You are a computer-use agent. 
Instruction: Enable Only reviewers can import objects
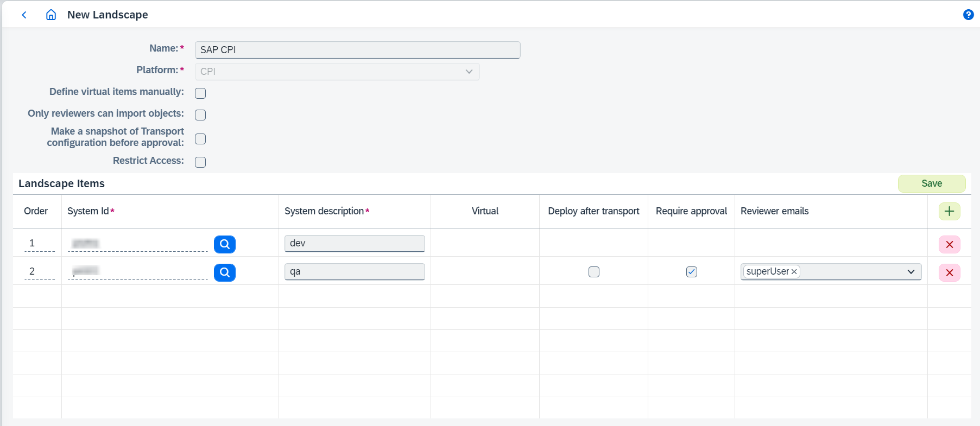point(200,115)
